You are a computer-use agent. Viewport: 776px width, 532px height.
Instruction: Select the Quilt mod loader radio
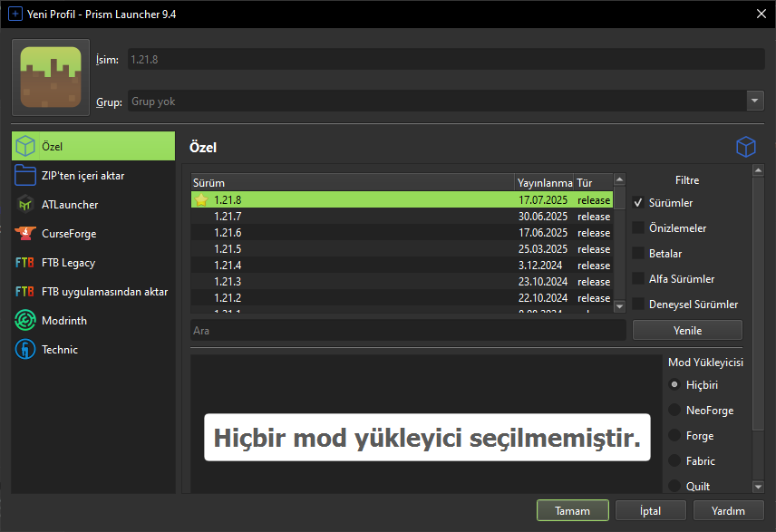[x=674, y=486]
